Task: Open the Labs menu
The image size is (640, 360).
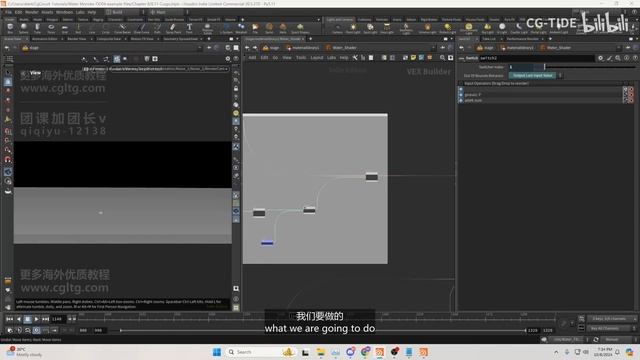Action: (x=80, y=12)
